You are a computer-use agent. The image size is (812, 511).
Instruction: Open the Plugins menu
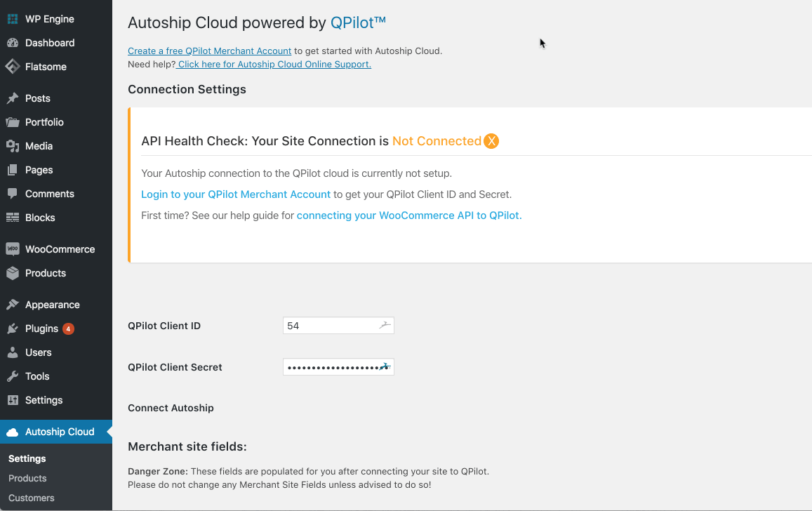coord(41,328)
